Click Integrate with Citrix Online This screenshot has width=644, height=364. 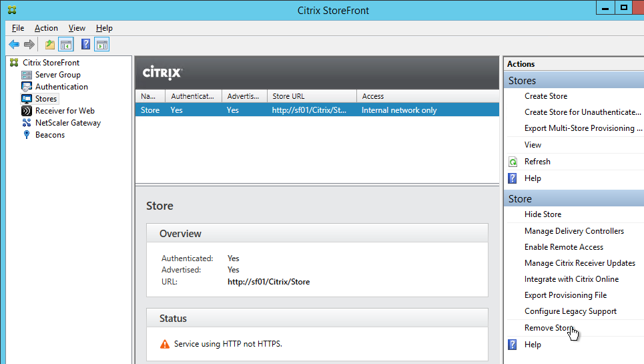571,279
